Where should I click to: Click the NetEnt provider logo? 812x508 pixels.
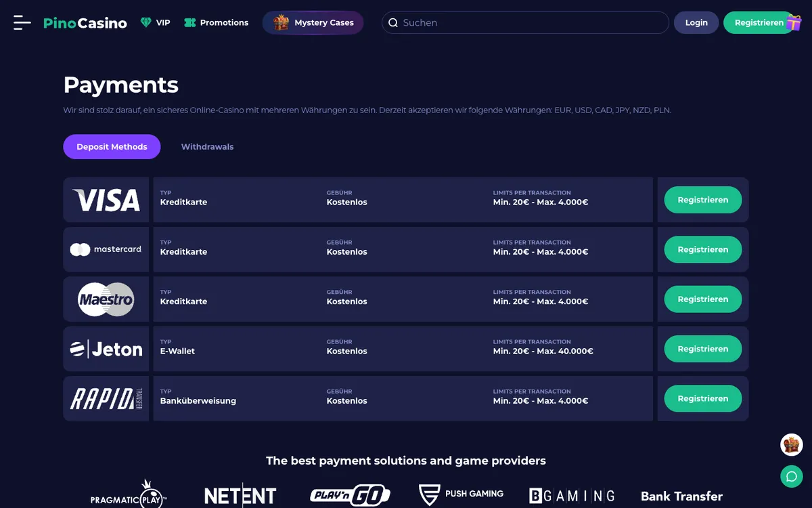click(240, 496)
